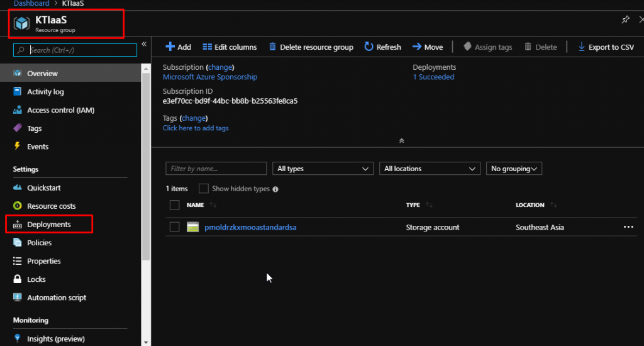Viewport: 644px width, 346px height.
Task: Go to Dashboard breadcrumb link
Action: tap(31, 3)
